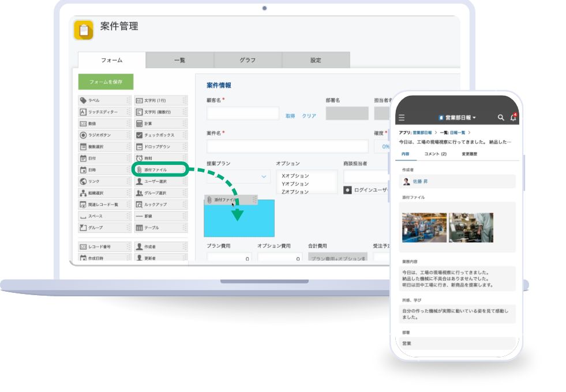Screen dimensions: 566x392
Task: Open the 営業部日報 app switcher dropdown
Action: [x=458, y=118]
